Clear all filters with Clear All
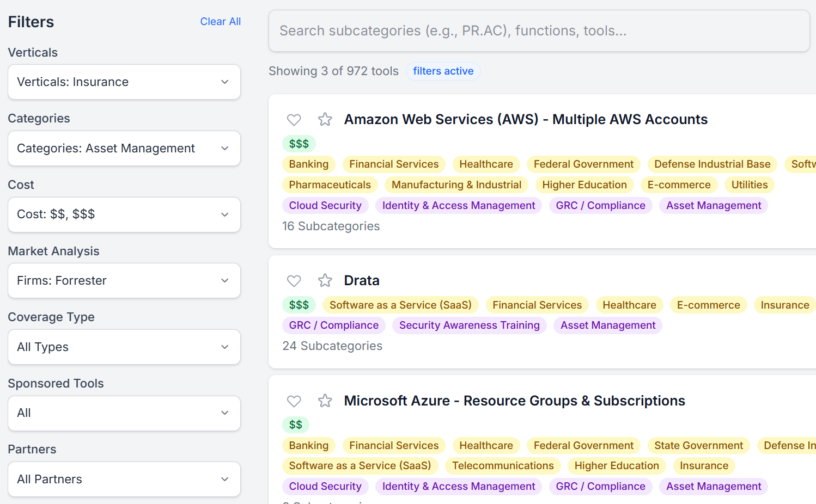The width and height of the screenshot is (816, 504). coord(221,22)
